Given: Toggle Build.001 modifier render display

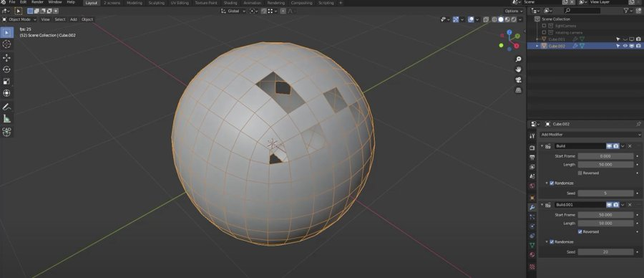Looking at the screenshot, I should (616, 205).
